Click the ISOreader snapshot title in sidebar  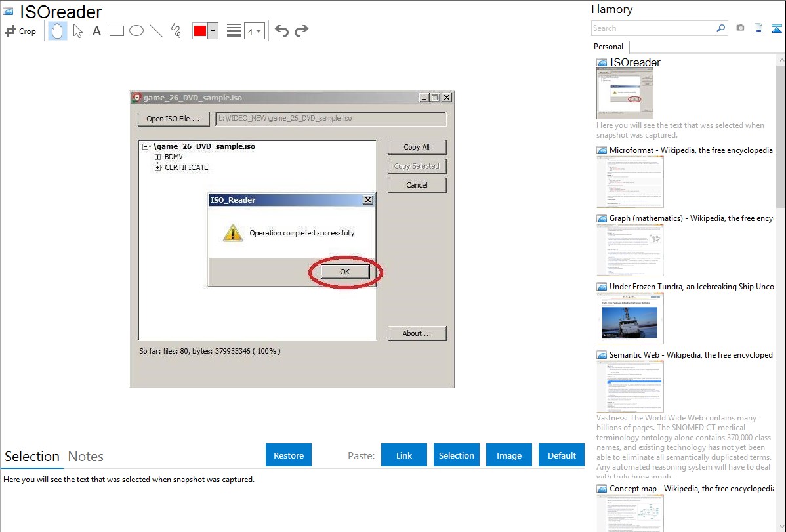[x=635, y=63]
